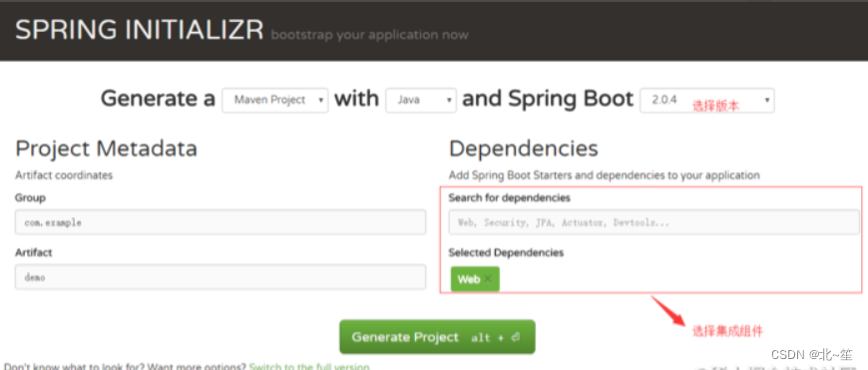Open the Switch to the full version link
The height and width of the screenshot is (370, 868).
coord(309,366)
